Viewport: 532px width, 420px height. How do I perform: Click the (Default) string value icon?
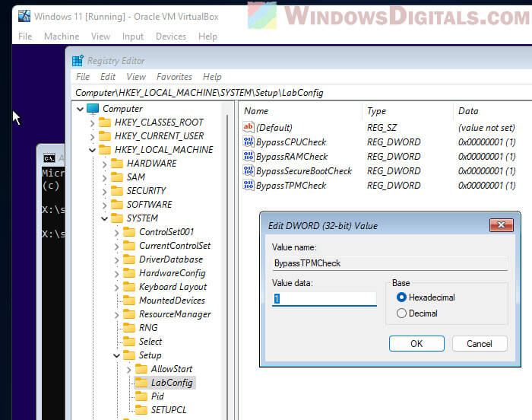tap(249, 127)
